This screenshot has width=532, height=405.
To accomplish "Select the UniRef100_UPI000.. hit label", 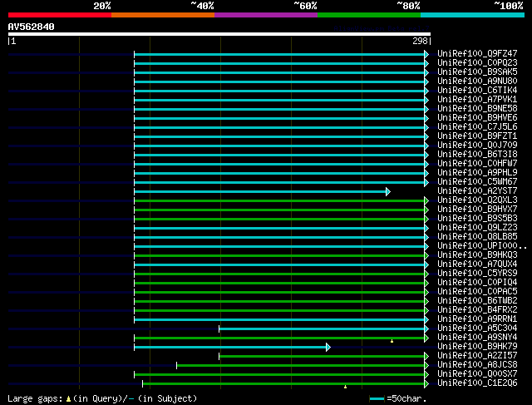I will 480,246.
